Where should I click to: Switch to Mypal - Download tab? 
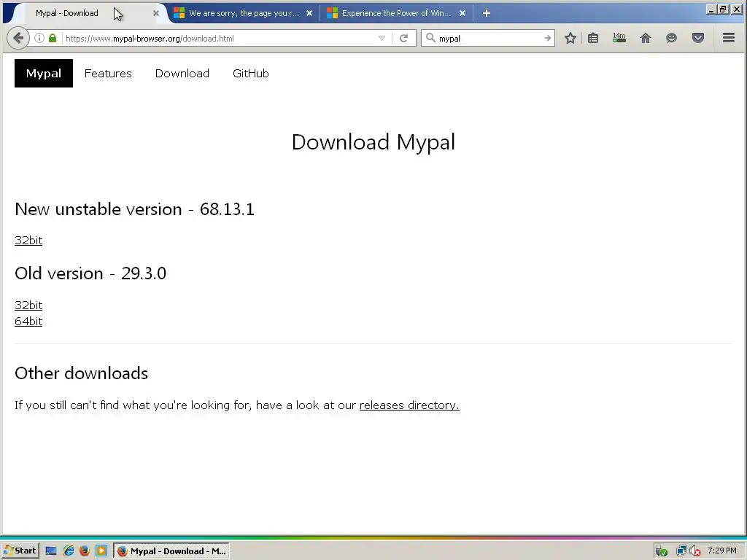pyautogui.click(x=86, y=13)
